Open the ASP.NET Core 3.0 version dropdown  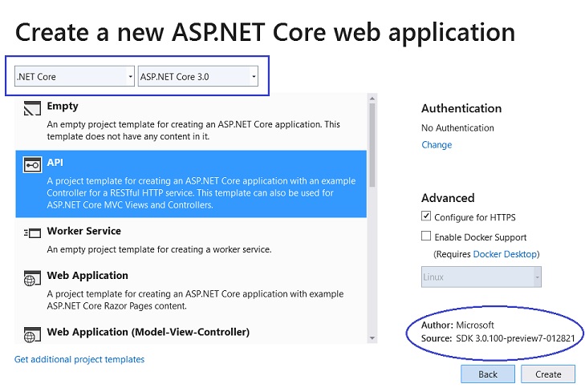(198, 76)
